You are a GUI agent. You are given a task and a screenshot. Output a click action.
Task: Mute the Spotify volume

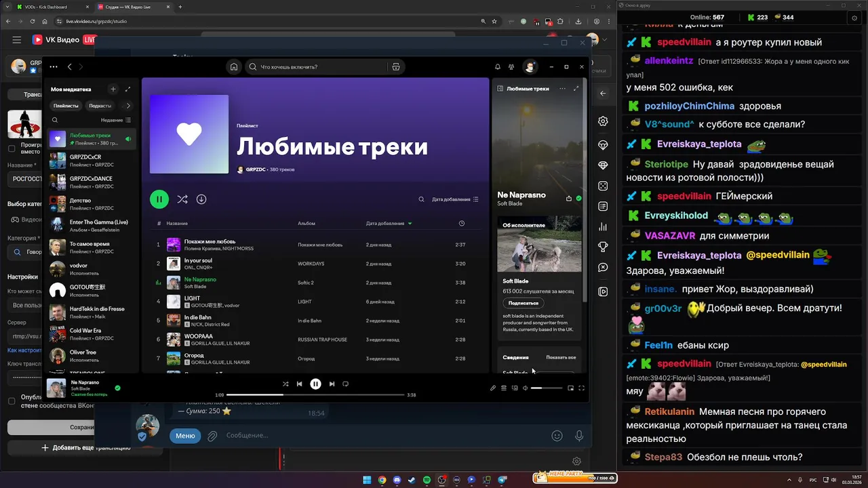pos(526,388)
